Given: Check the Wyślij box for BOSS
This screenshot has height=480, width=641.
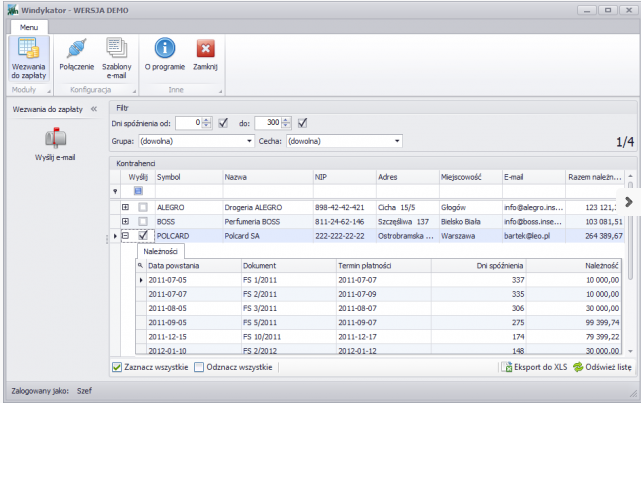Looking at the screenshot, I should [143, 222].
